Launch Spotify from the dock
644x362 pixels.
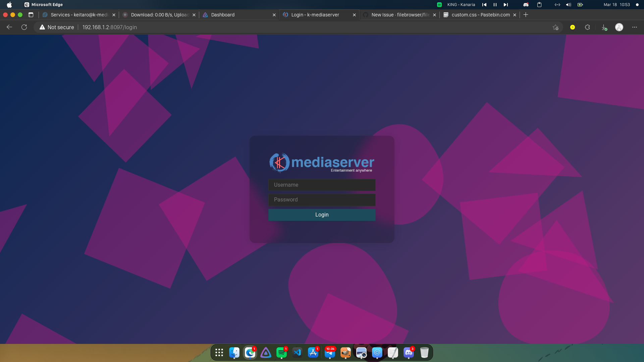point(282,353)
